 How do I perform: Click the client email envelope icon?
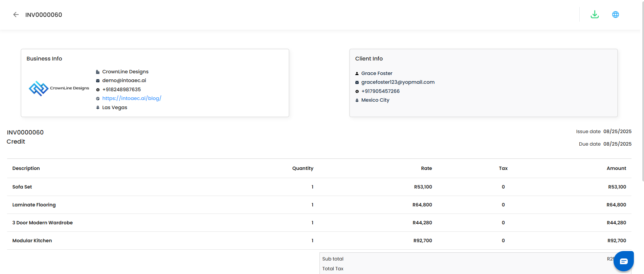(x=357, y=82)
